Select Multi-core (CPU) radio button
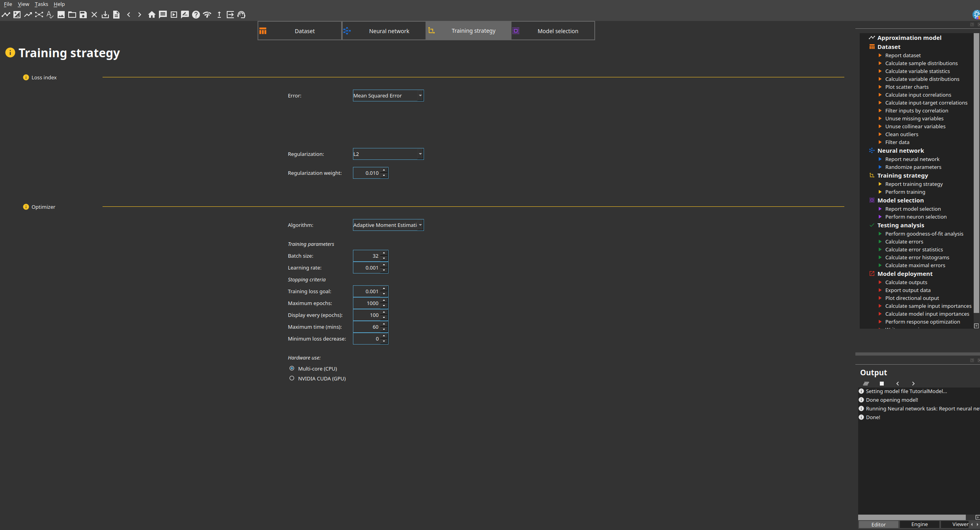 click(x=292, y=368)
